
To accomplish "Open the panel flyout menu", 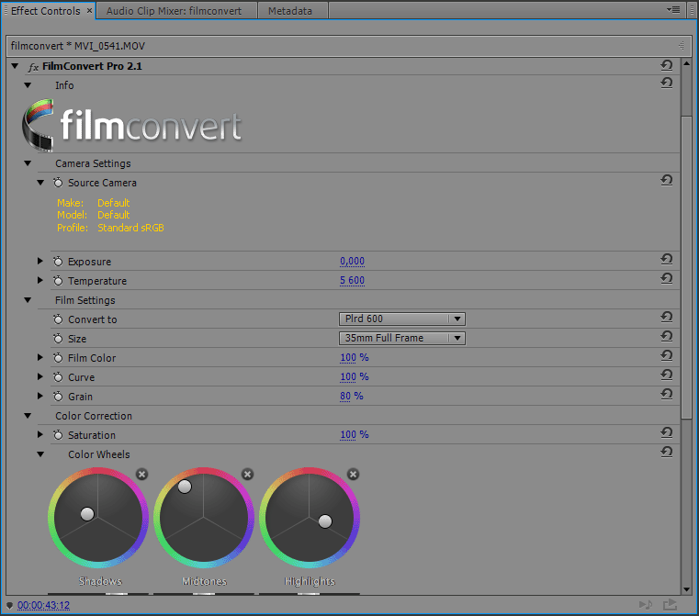I will tap(673, 10).
